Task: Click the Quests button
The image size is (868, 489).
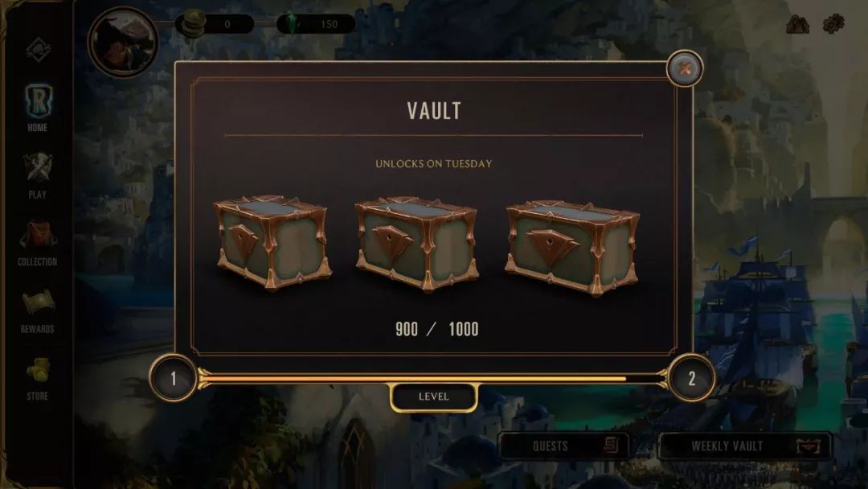Action: click(563, 446)
